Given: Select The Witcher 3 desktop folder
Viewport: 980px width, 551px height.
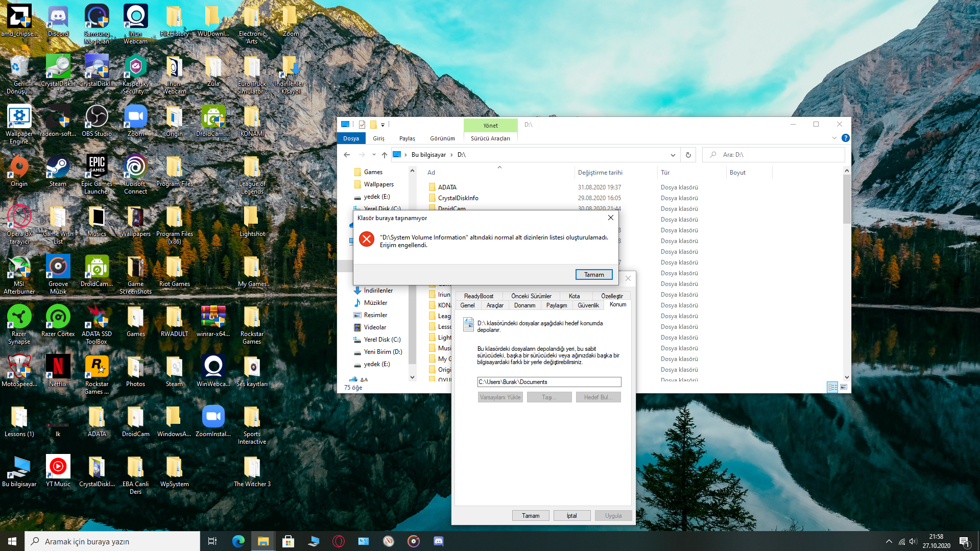Looking at the screenshot, I should tap(252, 471).
